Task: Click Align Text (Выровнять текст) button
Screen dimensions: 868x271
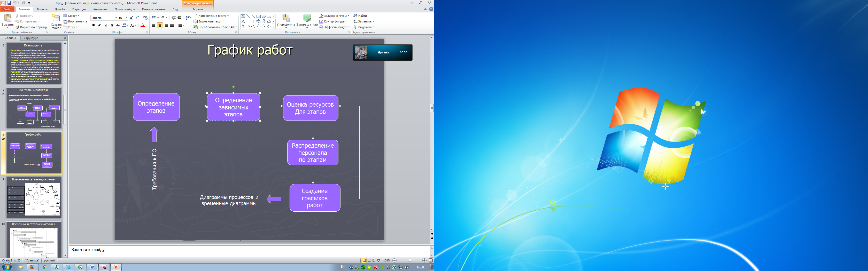Action: tap(208, 21)
